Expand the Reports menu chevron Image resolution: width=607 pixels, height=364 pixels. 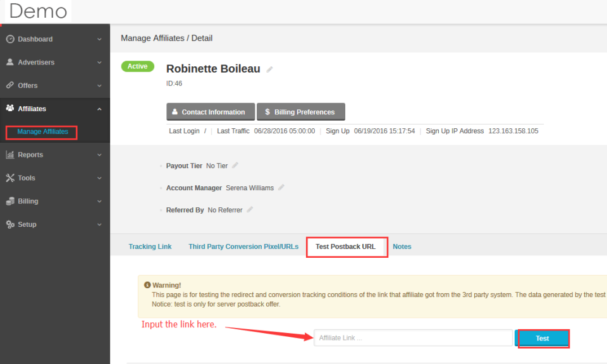pos(99,154)
